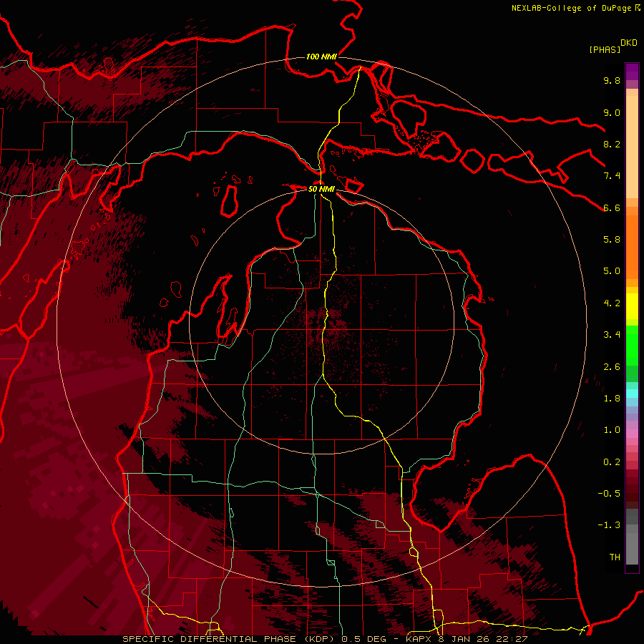Image resolution: width=644 pixels, height=644 pixels.
Task: Click the 100 NMI range ring label
Action: (x=321, y=57)
